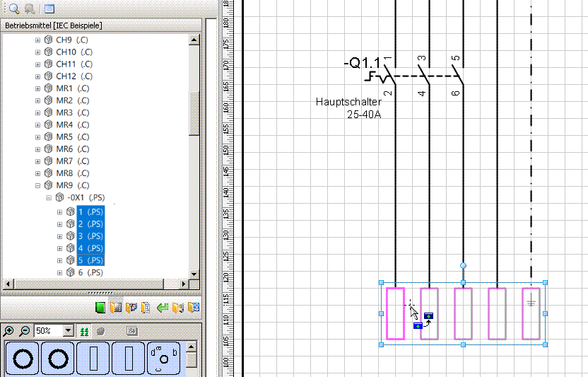
Task: Click the first circle symbol thumbnail
Action: pyautogui.click(x=23, y=359)
